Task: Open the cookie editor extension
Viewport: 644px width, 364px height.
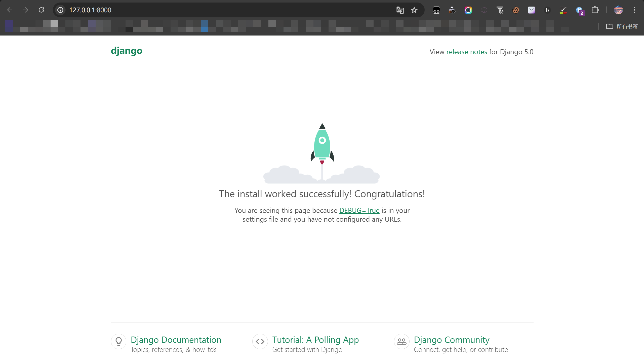Action: click(x=515, y=10)
